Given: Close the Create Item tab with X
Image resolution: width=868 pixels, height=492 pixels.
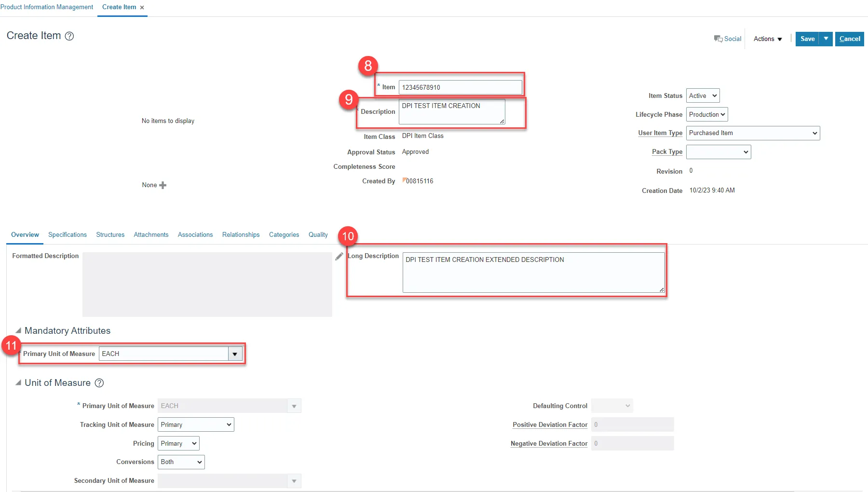Looking at the screenshot, I should pos(142,8).
